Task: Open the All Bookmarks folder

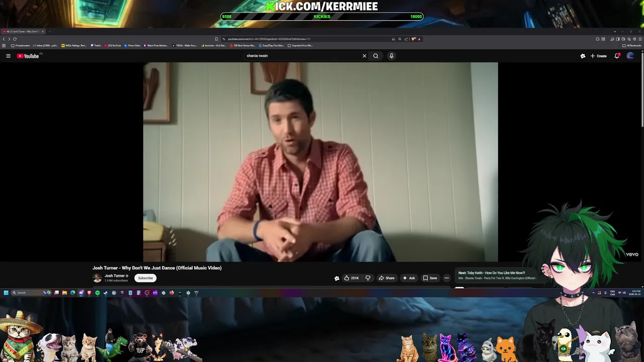Action: pos(632,45)
